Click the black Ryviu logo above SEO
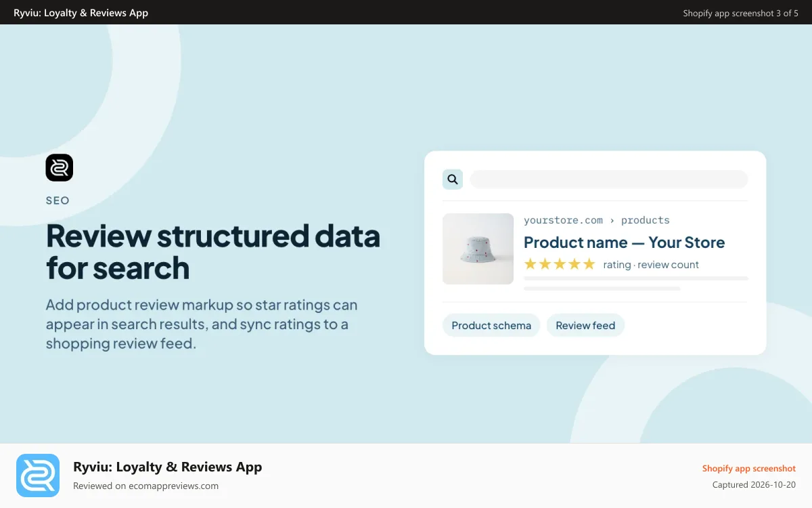Viewport: 812px width, 508px height. 60,168
